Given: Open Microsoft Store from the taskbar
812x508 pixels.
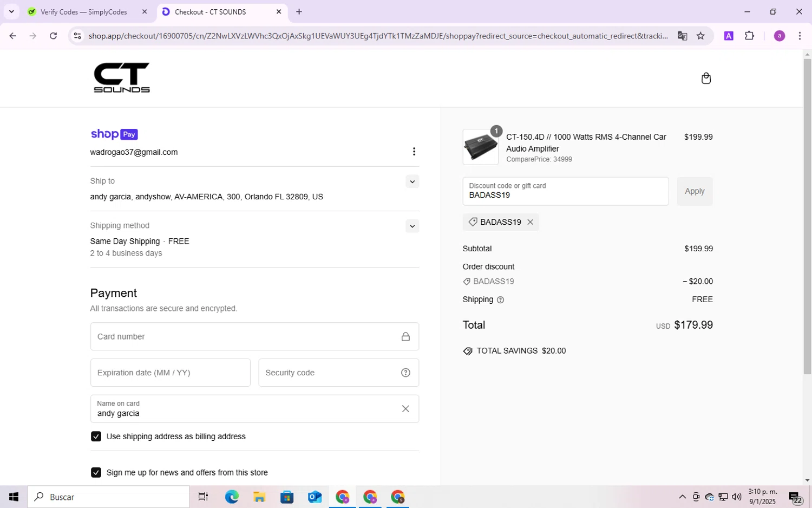Looking at the screenshot, I should (x=287, y=497).
